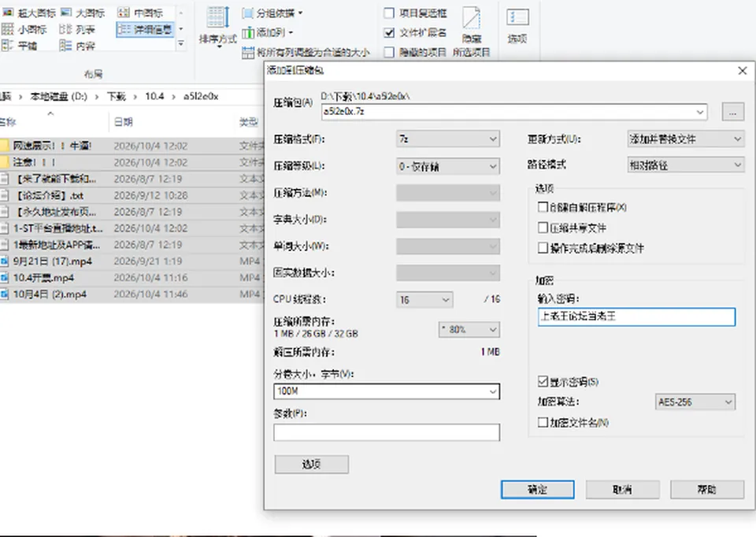Enable the 隐藏的项目 checkbox

[x=389, y=52]
